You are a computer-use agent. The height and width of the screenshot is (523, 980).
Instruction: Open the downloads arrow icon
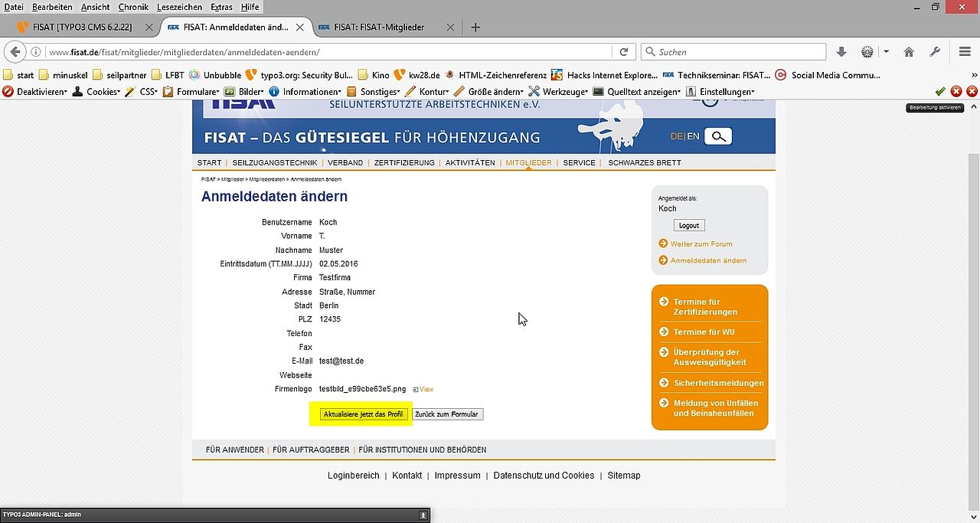pyautogui.click(x=841, y=52)
